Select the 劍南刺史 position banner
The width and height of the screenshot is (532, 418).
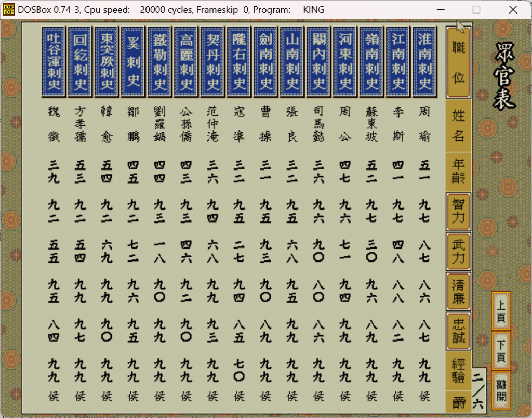tap(265, 62)
